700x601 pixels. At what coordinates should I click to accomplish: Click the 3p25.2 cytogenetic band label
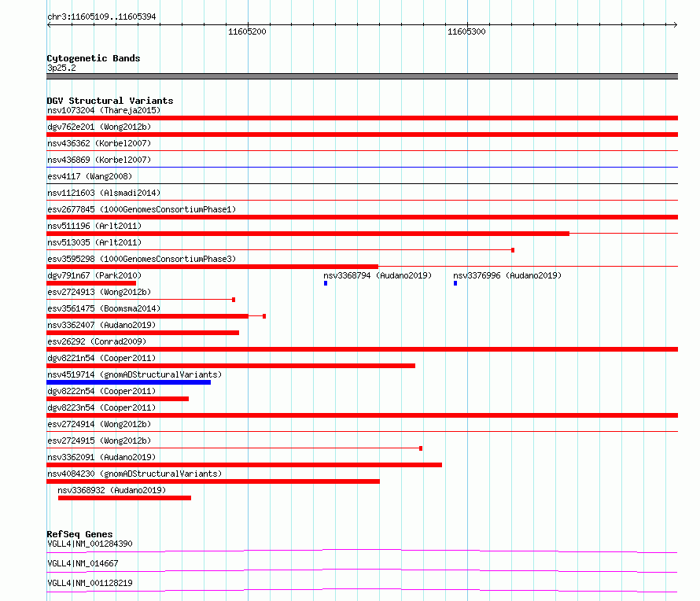[61, 68]
